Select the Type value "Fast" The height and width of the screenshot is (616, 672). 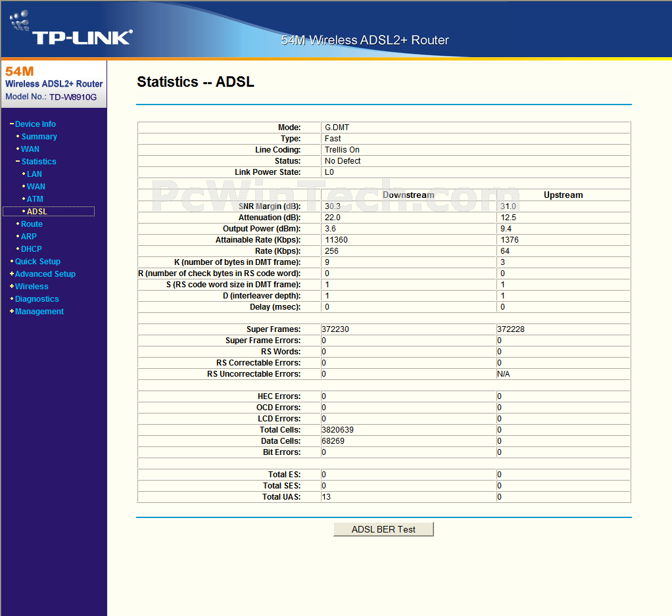(x=333, y=138)
